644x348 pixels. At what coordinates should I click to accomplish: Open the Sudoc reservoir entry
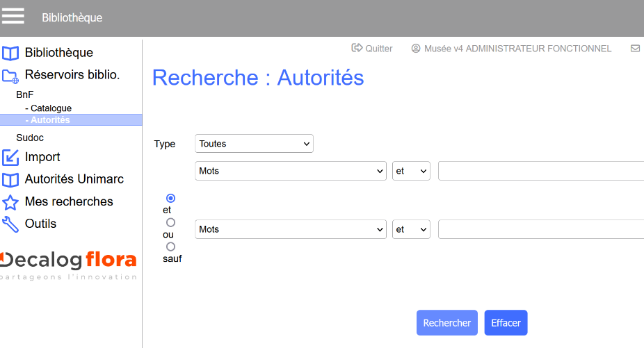tap(30, 138)
